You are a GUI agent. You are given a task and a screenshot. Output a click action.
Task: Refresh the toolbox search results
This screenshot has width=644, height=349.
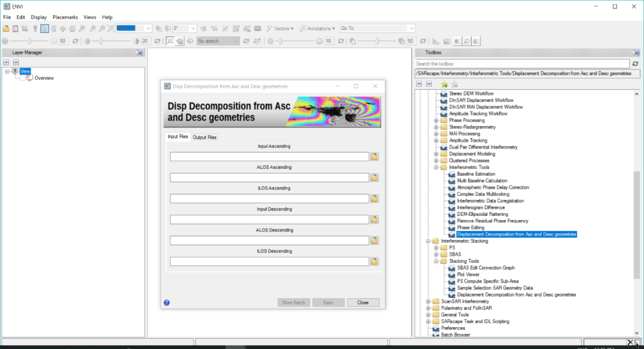click(x=635, y=64)
